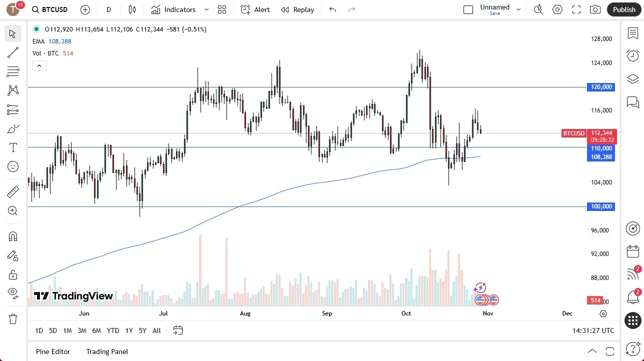Screen dimensions: 644x361
Task: Lock all drawing tools
Action: coord(12,274)
